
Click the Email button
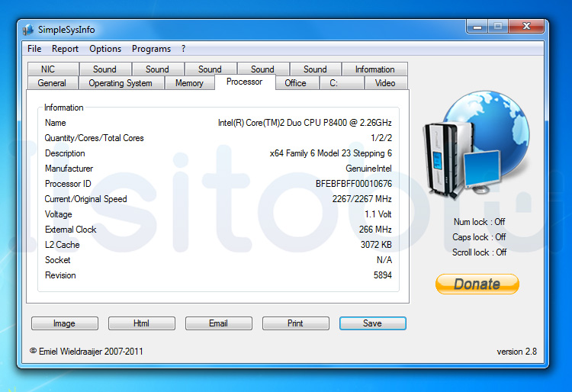219,323
